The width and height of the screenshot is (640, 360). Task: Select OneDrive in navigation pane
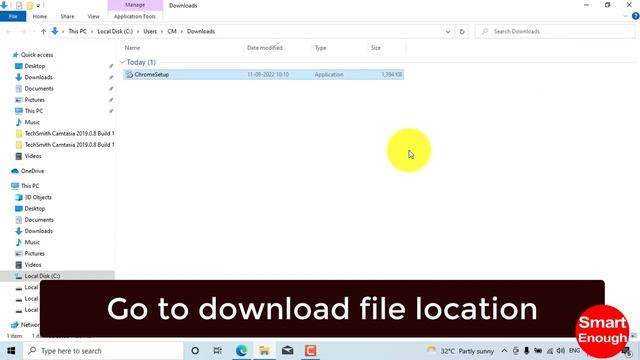pos(32,171)
